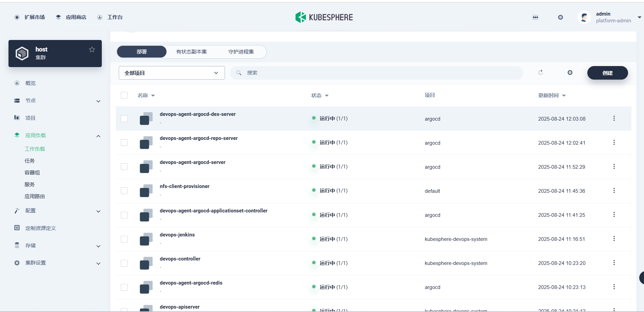Click deployment icon of nfs-client-provisioner row
This screenshot has width=644, height=312.
(146, 191)
